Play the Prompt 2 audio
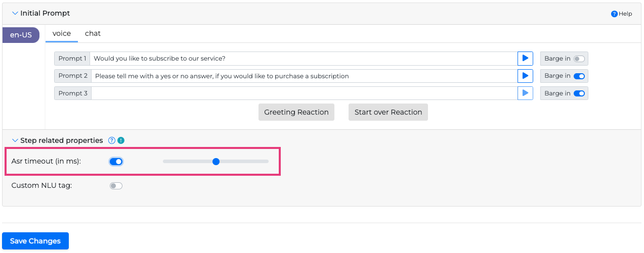This screenshot has width=644, height=253. click(x=525, y=76)
